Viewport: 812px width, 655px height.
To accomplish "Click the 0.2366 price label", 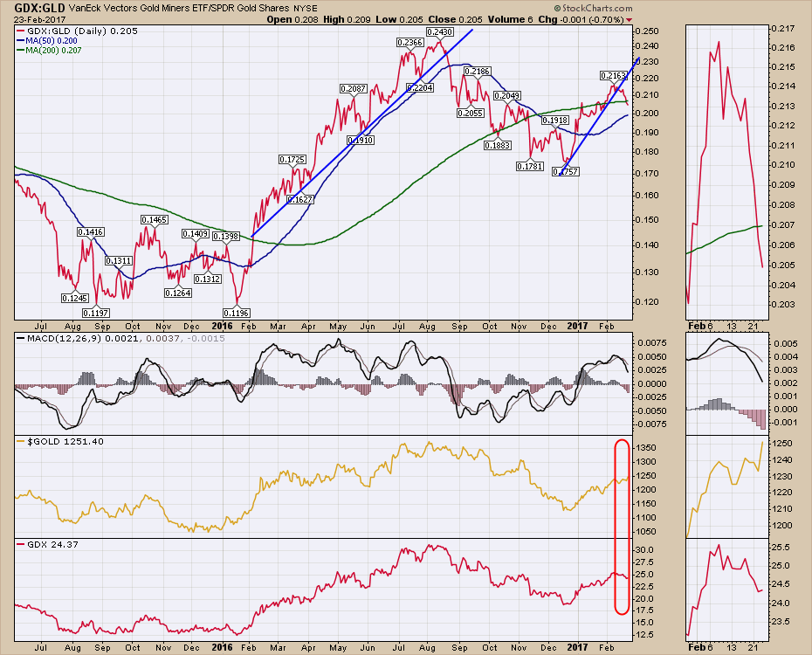I will 410,43.
